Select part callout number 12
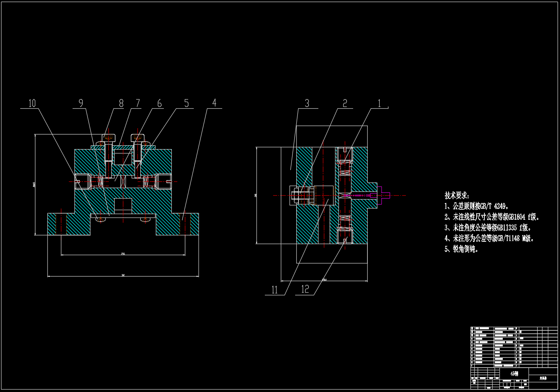This screenshot has width=560, height=392. pos(305,289)
